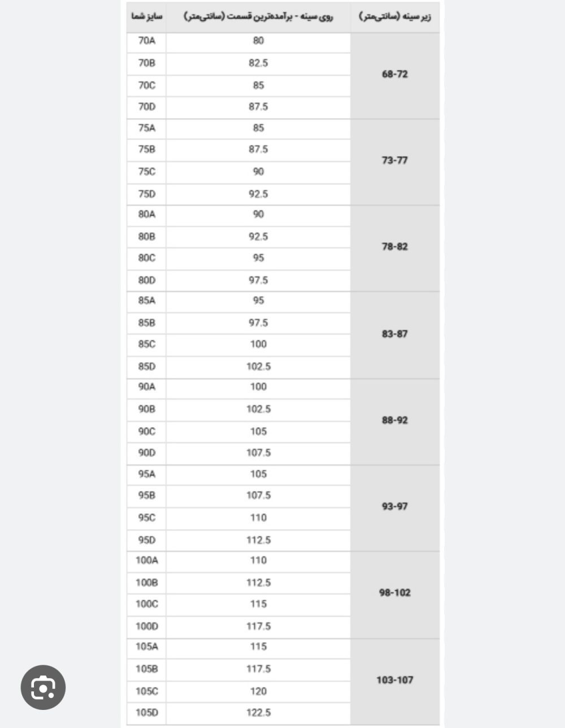
Task: Tap the 90A size cell
Action: coord(146,387)
